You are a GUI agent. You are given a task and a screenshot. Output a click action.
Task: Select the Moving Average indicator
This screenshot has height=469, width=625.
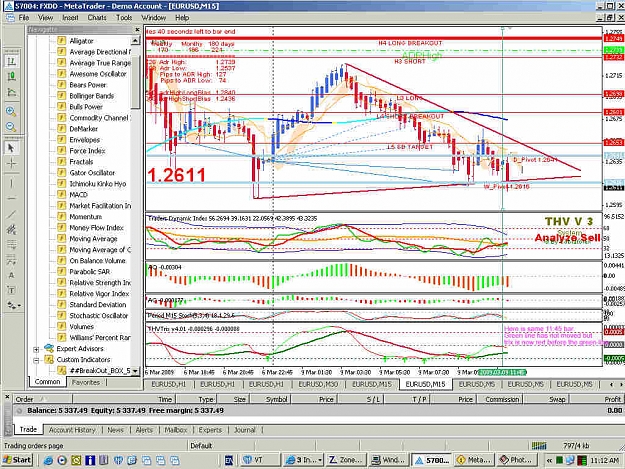pyautogui.click(x=93, y=239)
